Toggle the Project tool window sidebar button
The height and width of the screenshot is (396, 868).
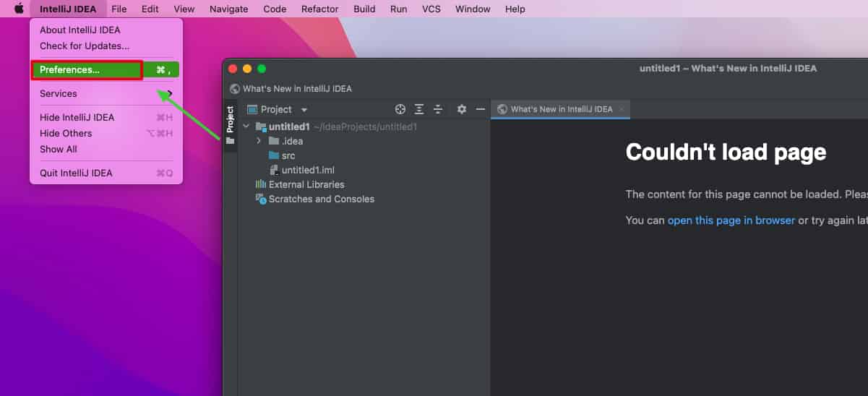(x=230, y=125)
